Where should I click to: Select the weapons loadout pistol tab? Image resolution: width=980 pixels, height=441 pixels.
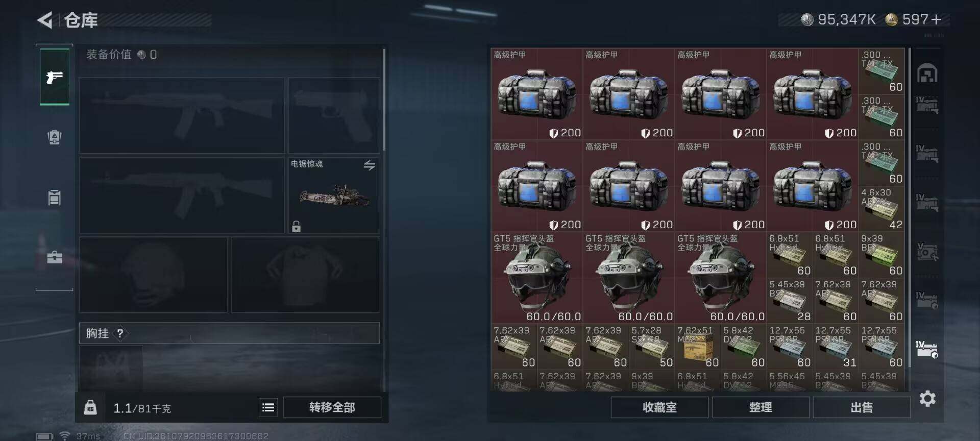click(55, 77)
